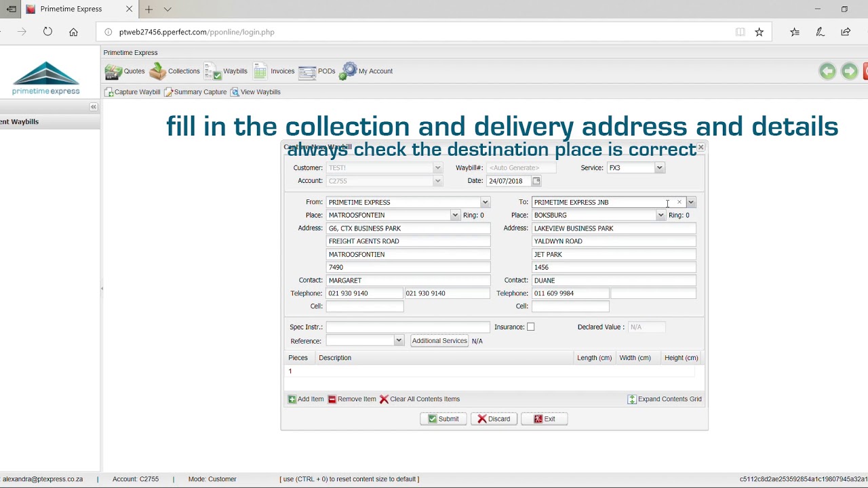This screenshot has height=488, width=868.
Task: Select Capture Waybill submenu
Action: click(x=132, y=92)
